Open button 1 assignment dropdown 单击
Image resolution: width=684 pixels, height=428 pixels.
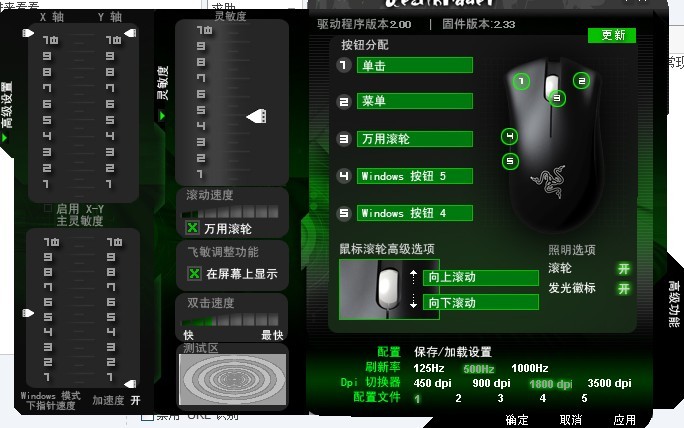pos(414,65)
